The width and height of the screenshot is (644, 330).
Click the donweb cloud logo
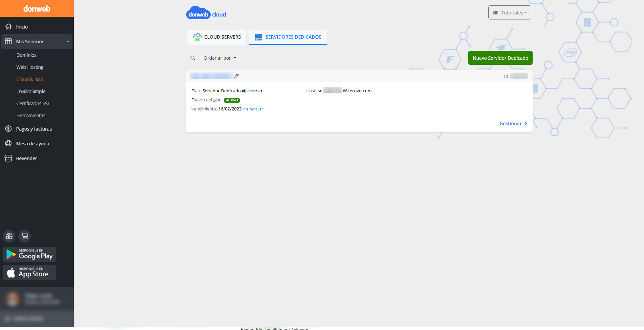click(x=206, y=13)
